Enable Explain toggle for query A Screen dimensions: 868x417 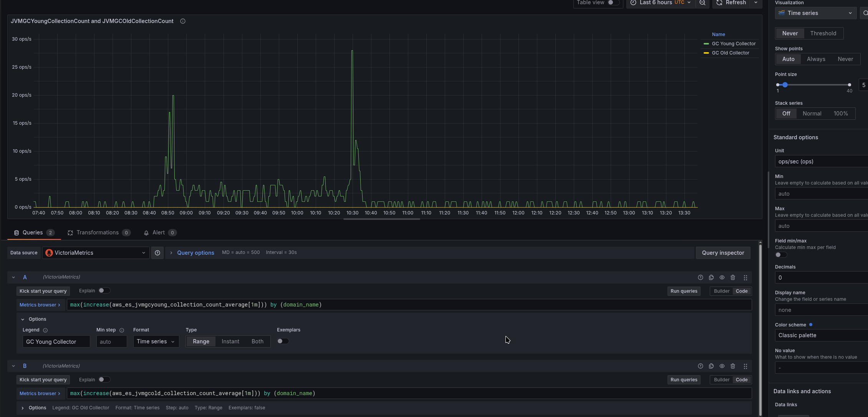pos(104,291)
